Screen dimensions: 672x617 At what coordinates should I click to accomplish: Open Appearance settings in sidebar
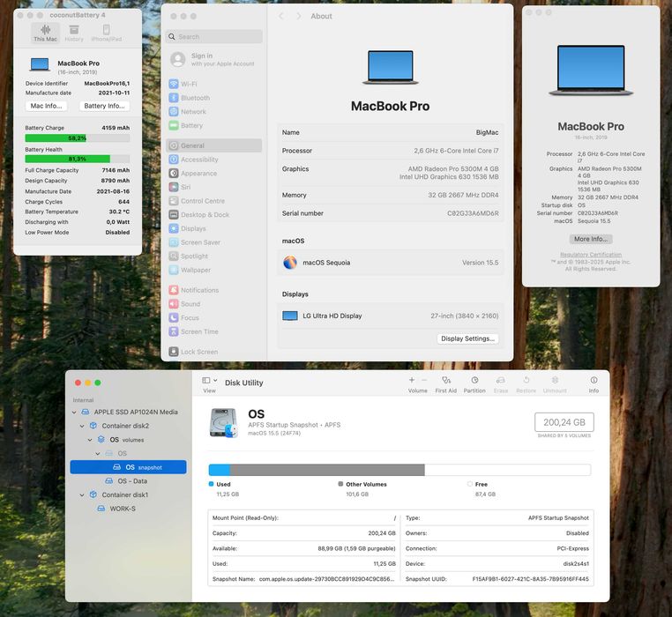pos(213,173)
